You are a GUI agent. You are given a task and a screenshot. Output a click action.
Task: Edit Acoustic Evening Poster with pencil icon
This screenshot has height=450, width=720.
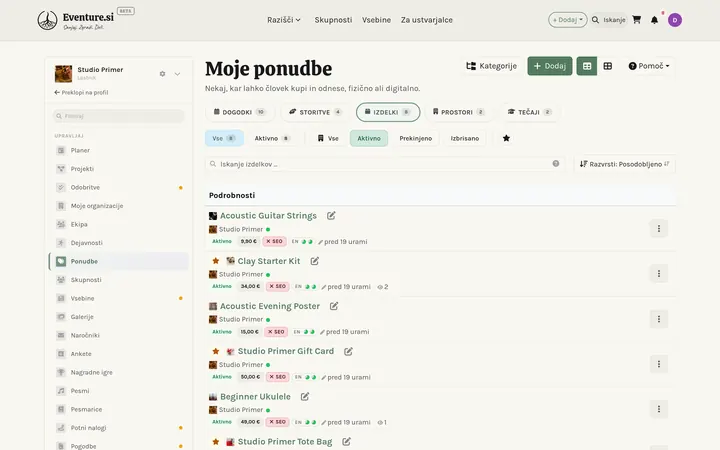(x=334, y=306)
